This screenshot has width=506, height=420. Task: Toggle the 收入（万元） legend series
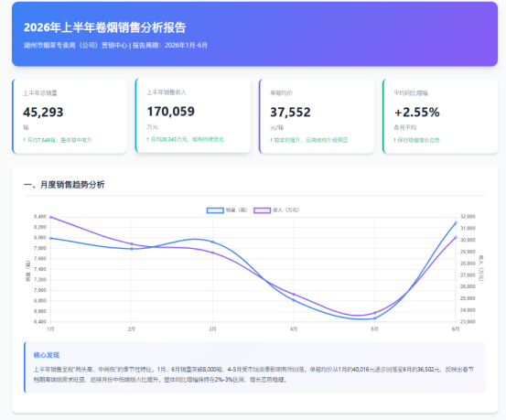[276, 210]
